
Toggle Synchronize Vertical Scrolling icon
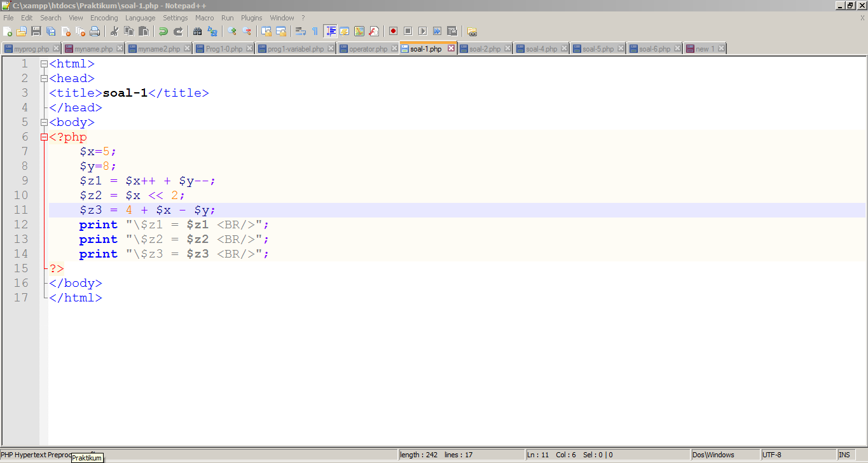[x=266, y=31]
